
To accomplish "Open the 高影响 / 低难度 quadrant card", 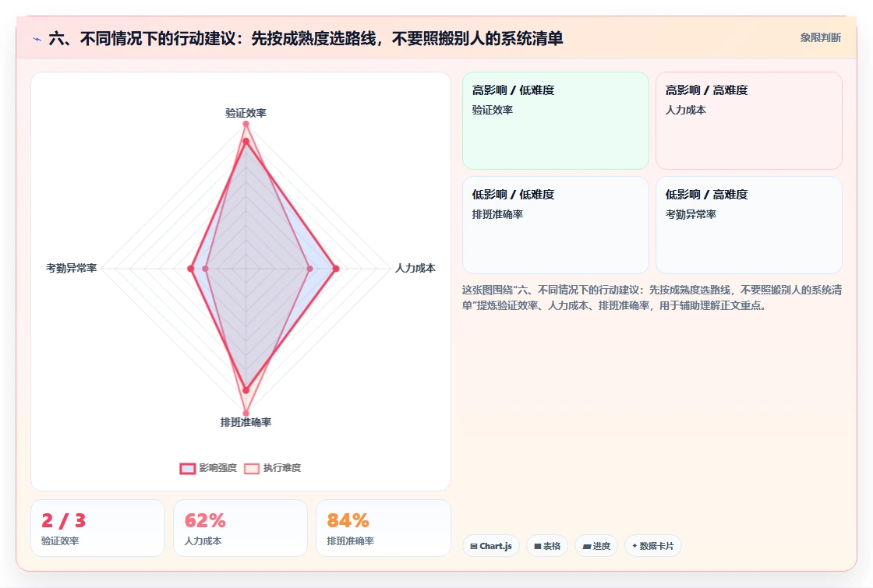I will click(556, 120).
